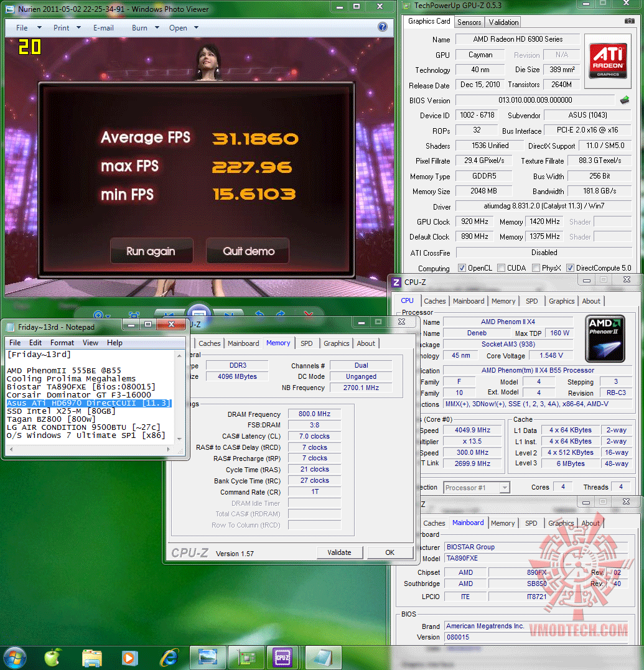Click the highlighted Asus ATi HD6970 line in Notepad
This screenshot has width=644, height=670.
pos(89,403)
